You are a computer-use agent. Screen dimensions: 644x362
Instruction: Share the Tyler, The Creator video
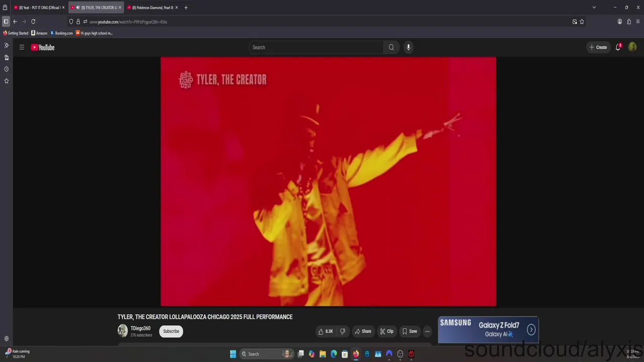tap(363, 331)
